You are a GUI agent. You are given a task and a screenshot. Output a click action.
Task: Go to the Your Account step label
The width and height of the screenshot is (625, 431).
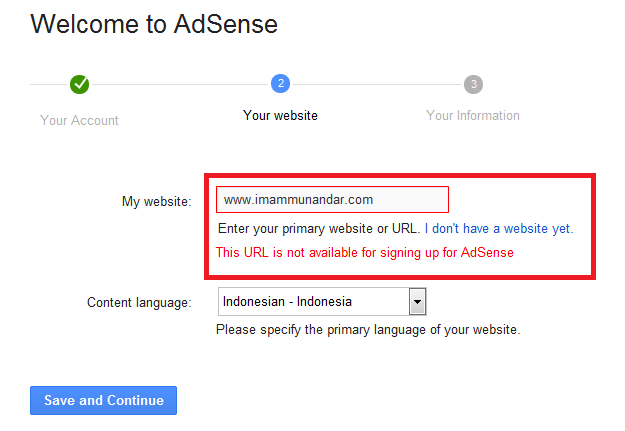pos(79,120)
